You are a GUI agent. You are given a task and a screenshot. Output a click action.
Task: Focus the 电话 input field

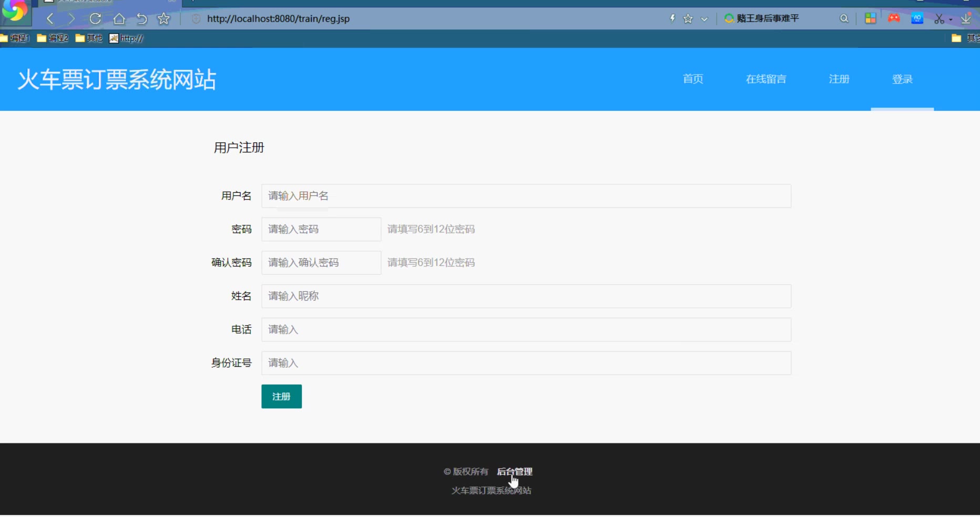tap(526, 329)
